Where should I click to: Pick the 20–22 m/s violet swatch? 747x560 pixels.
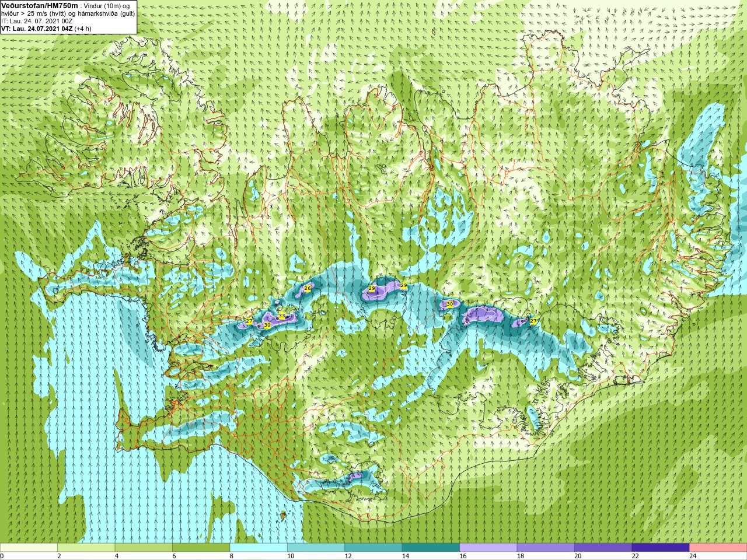point(603,548)
